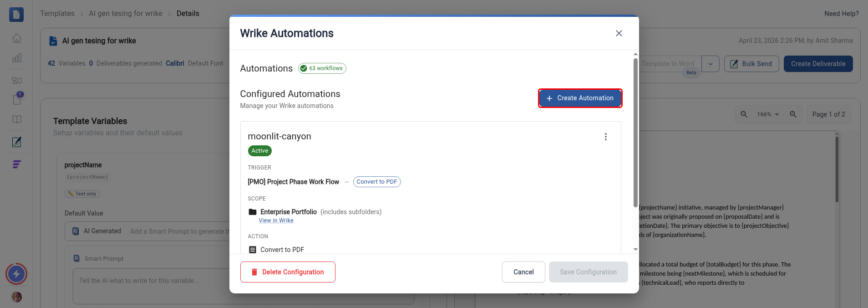The height and width of the screenshot is (308, 868).
Task: Click Bulk Send button
Action: click(x=751, y=64)
